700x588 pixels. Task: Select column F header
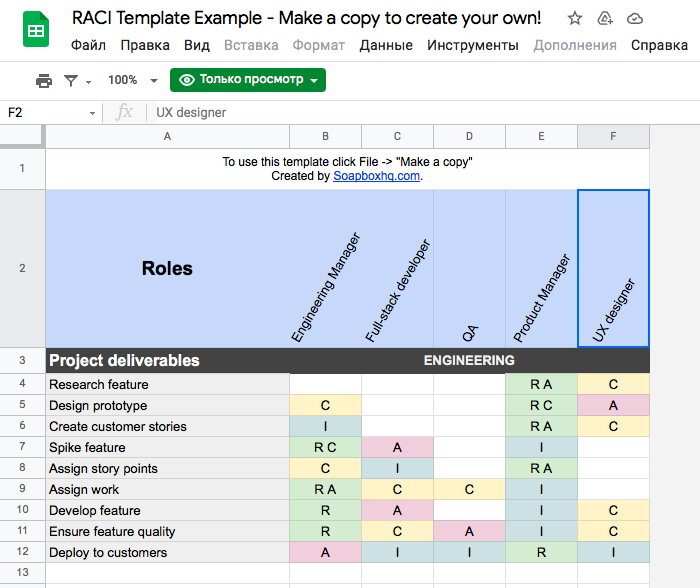(x=613, y=136)
